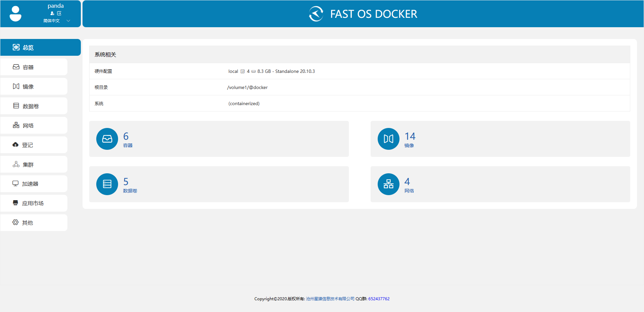Click the 数据卷 label in the card
The width and height of the screenshot is (644, 312).
(x=130, y=191)
